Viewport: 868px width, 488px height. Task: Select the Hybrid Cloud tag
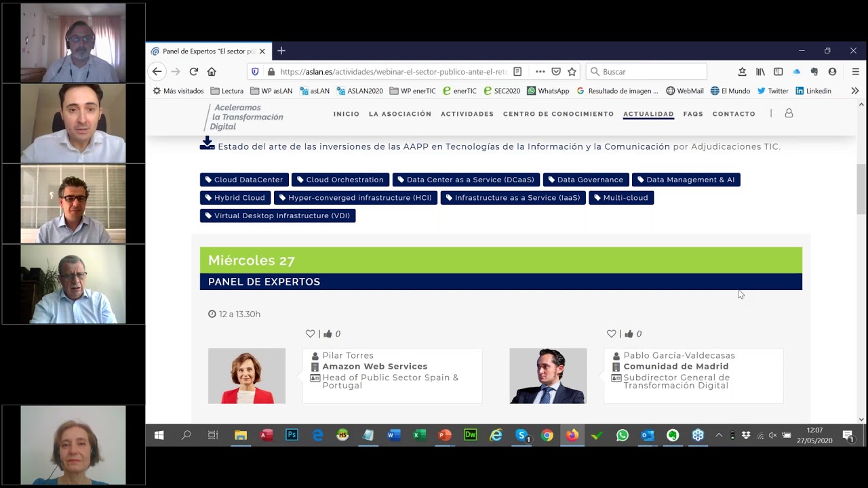235,198
